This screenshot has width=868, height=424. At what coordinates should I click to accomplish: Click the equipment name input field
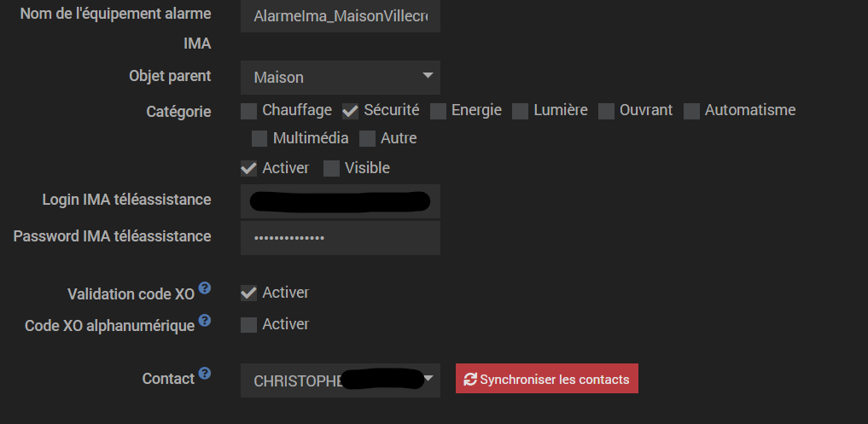coord(341,16)
